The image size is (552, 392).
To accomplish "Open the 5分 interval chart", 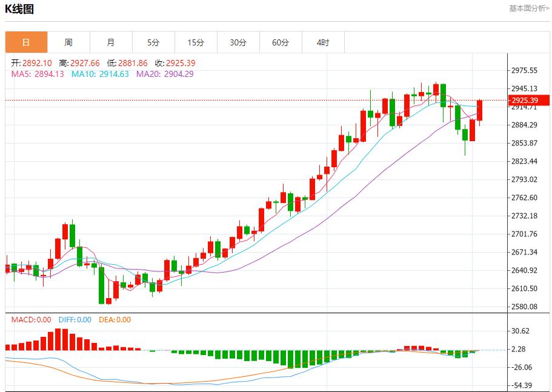I will [153, 42].
